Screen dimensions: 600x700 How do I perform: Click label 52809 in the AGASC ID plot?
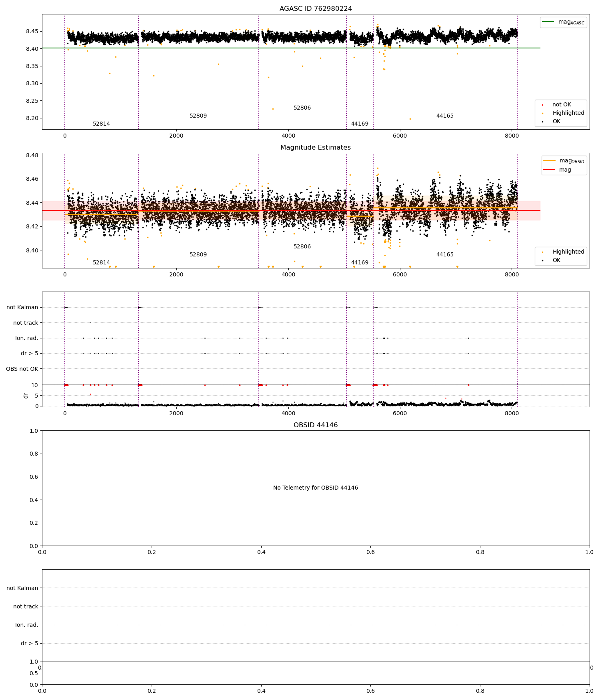pos(198,116)
